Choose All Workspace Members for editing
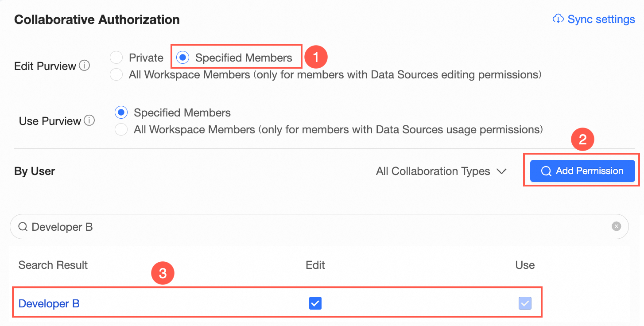Screen dimensions: 644x326 click(116, 75)
